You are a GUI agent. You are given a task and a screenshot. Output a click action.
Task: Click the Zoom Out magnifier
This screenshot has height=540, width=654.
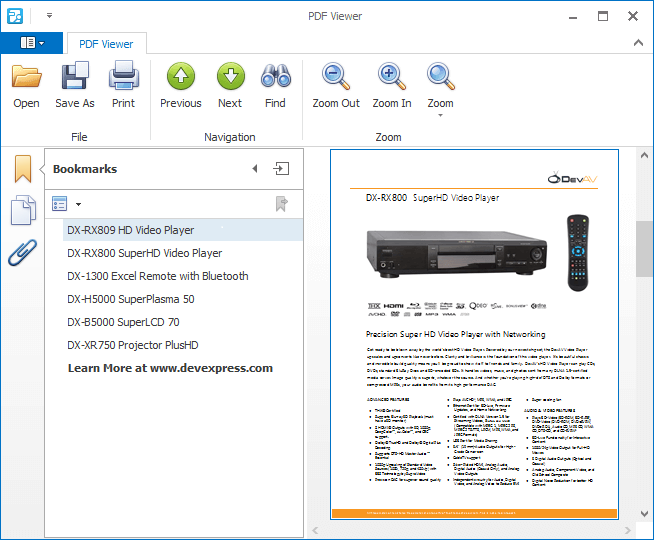(336, 77)
